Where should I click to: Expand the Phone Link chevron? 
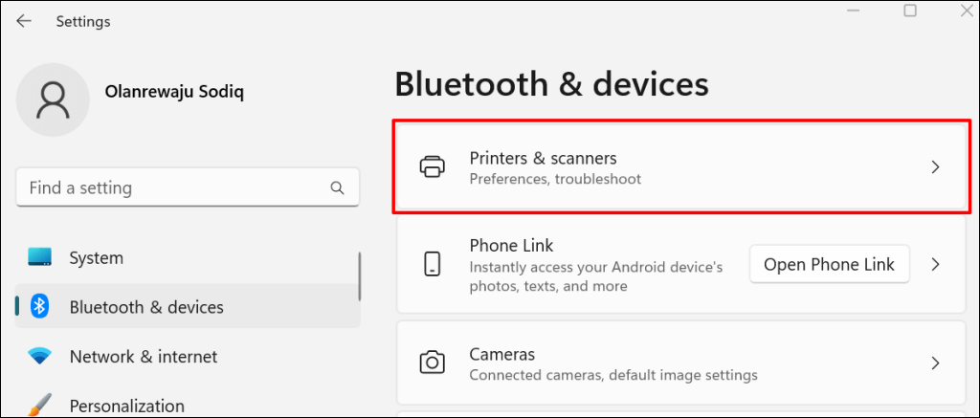(936, 264)
